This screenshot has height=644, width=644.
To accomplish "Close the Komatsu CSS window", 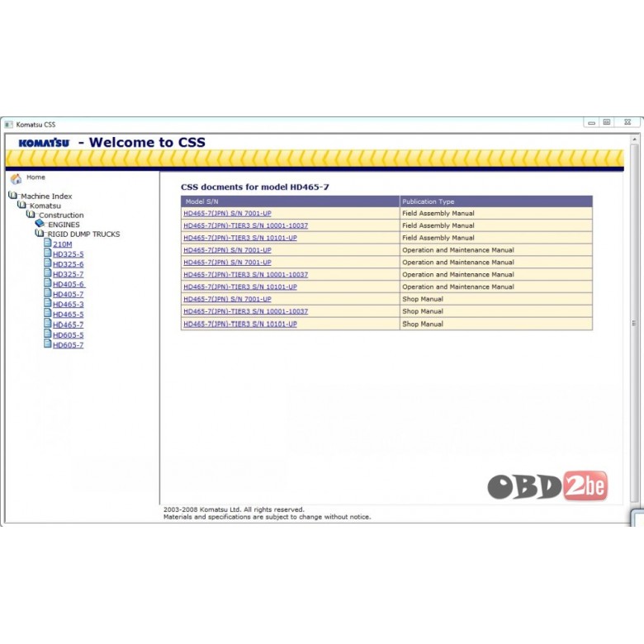I will pyautogui.click(x=627, y=122).
